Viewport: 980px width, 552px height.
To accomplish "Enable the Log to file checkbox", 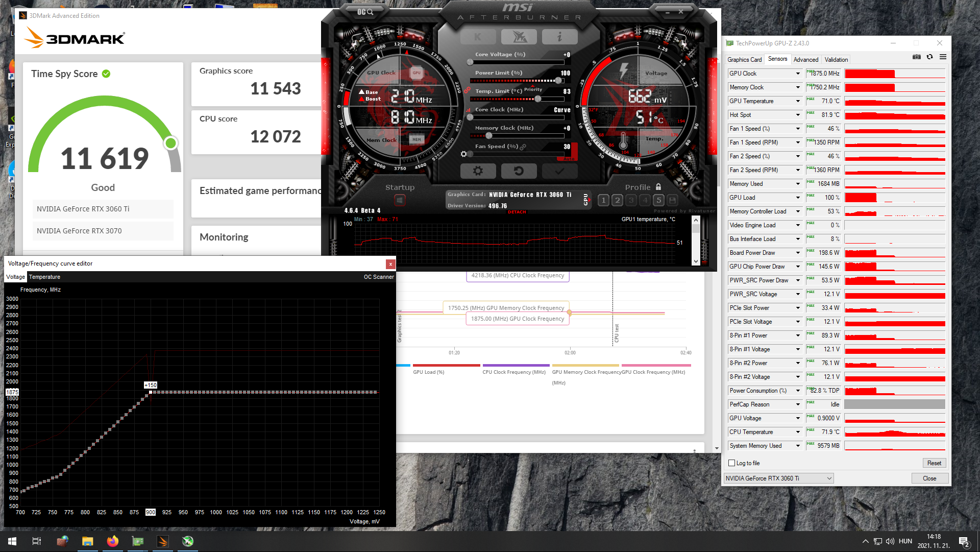I will pos(732,463).
